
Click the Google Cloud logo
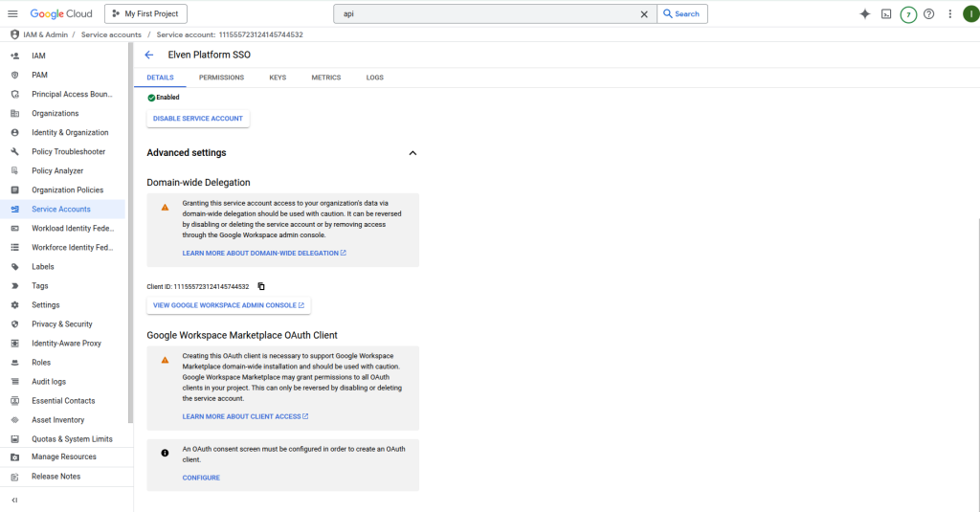click(x=61, y=13)
